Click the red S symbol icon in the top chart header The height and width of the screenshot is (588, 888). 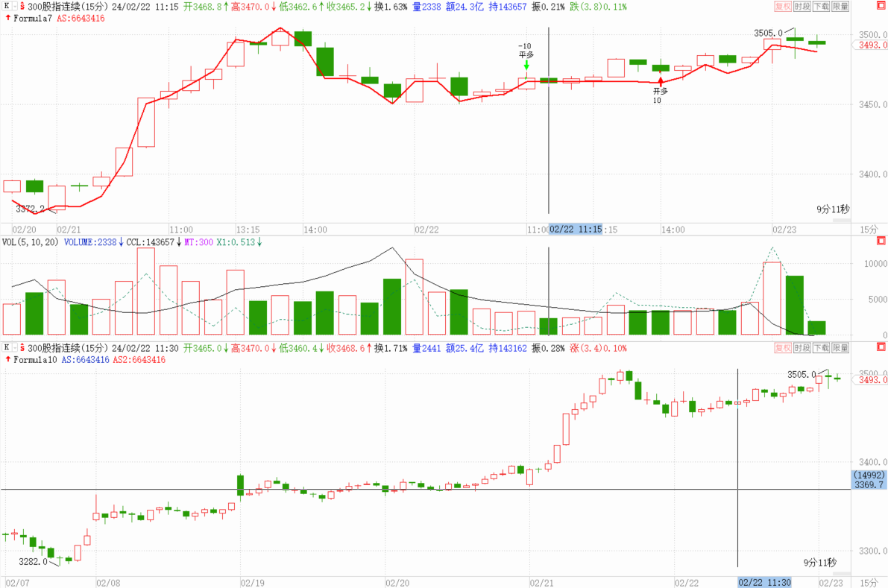22,6
